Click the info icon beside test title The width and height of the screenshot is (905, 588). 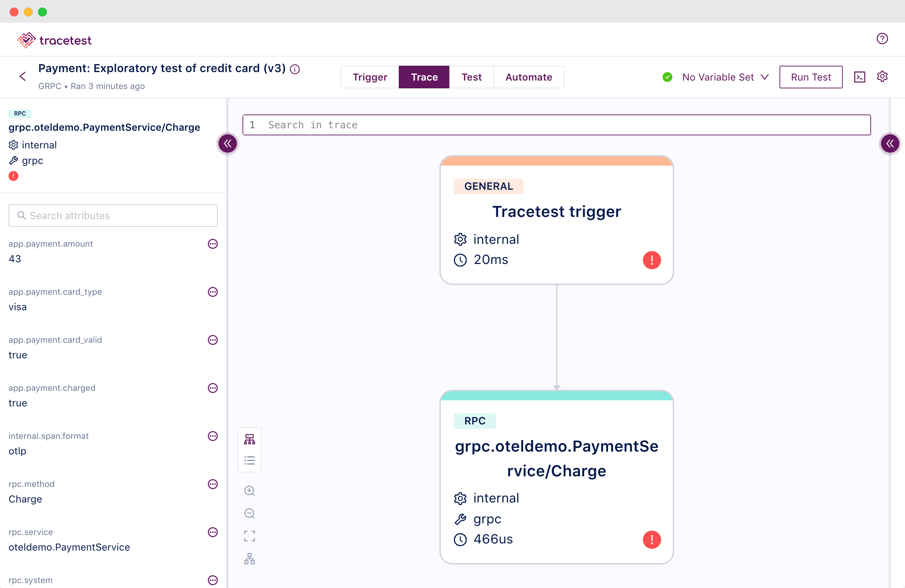[295, 69]
